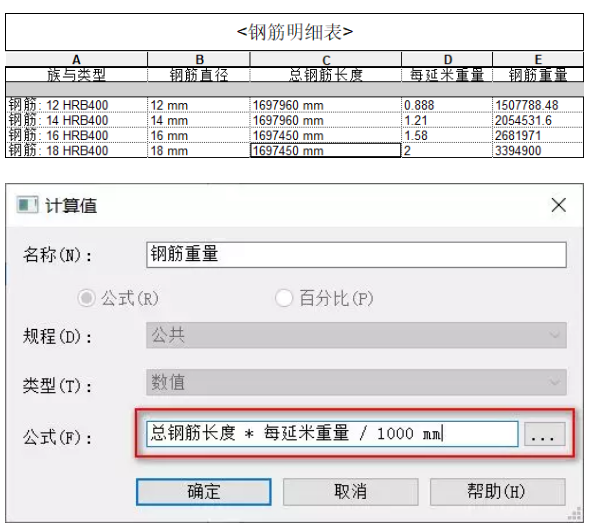Click weight-per-meter cell in 18 HRB400 row
The image size is (589, 527).
tap(447, 150)
